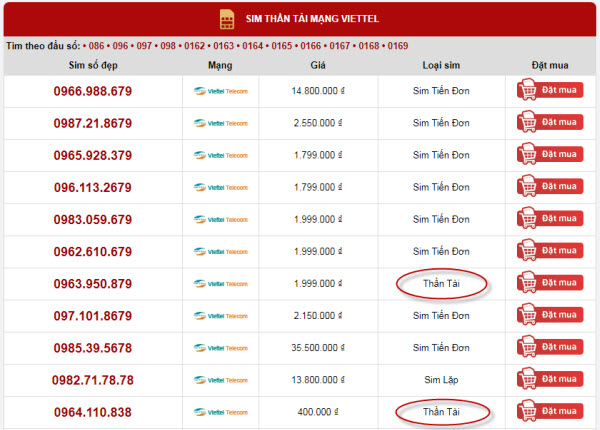Click Viettel Telecom logo in 0987.21.8679 row
The image size is (600, 430).
point(220,124)
